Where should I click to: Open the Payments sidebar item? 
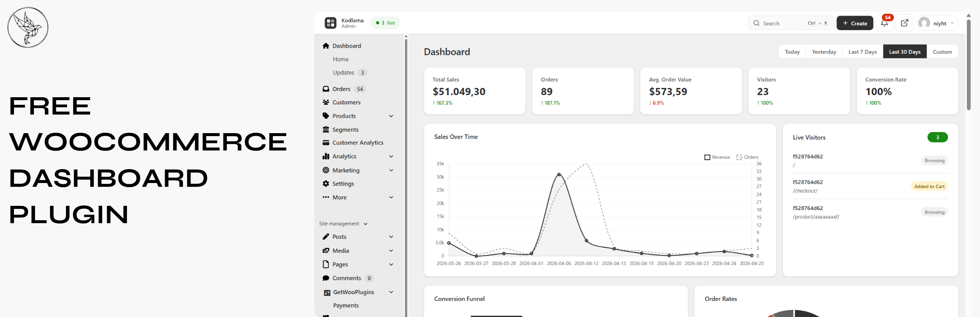click(x=346, y=306)
